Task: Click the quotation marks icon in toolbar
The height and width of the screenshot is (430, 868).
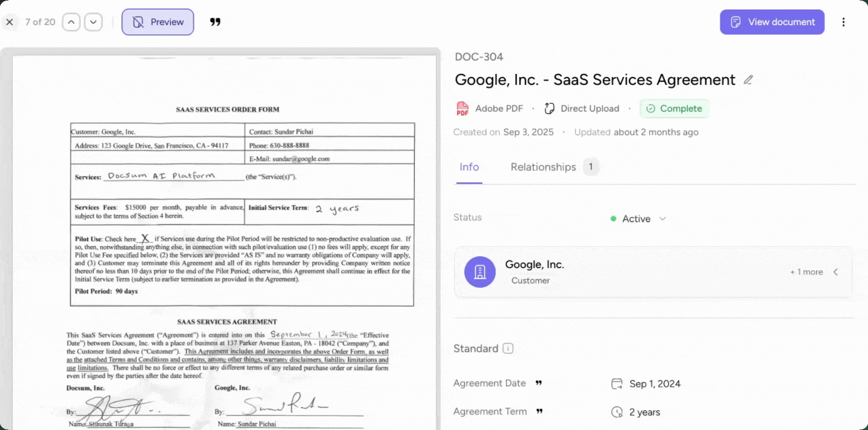Action: pyautogui.click(x=215, y=22)
